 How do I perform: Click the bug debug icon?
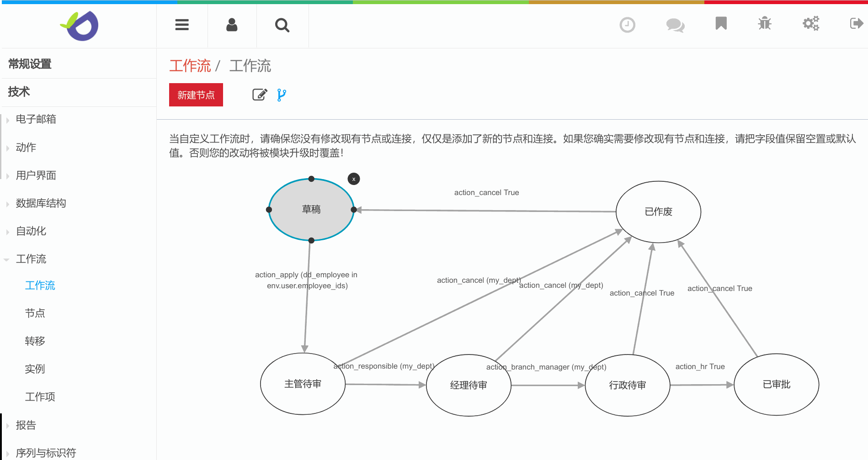point(764,23)
